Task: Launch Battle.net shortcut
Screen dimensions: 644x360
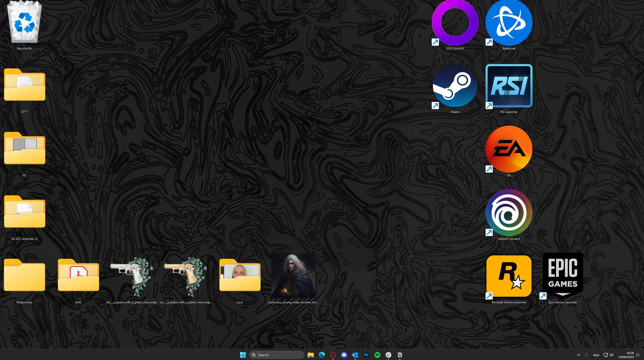Action: pos(509,22)
